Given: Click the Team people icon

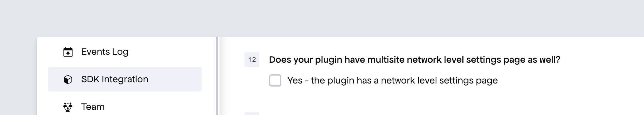Looking at the screenshot, I should point(68,107).
